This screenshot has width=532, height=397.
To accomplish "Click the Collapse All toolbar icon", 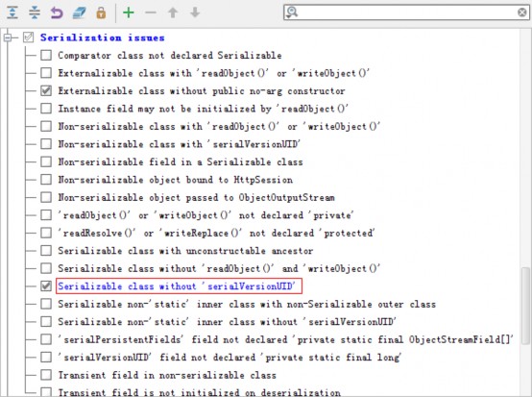I will pos(35,12).
